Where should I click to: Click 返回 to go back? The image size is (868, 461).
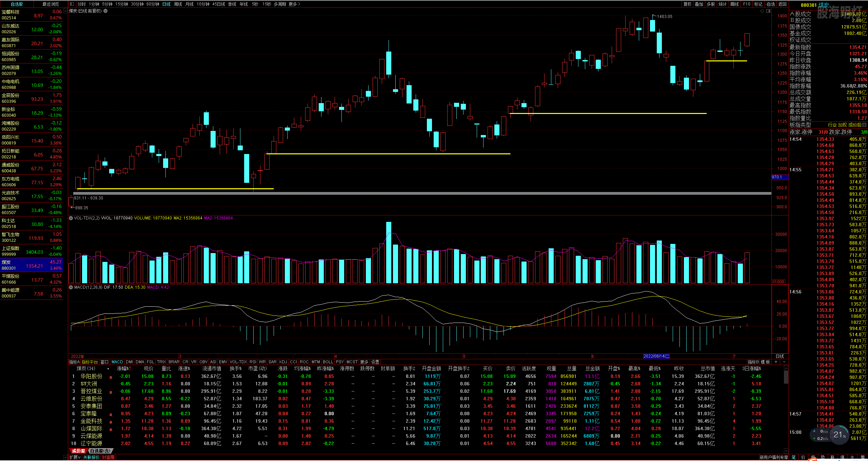[782, 4]
